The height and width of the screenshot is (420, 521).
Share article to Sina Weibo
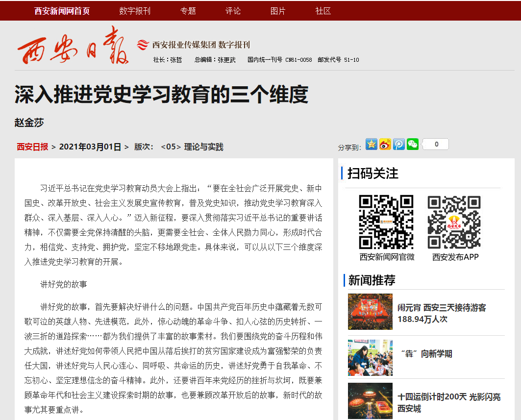point(385,144)
